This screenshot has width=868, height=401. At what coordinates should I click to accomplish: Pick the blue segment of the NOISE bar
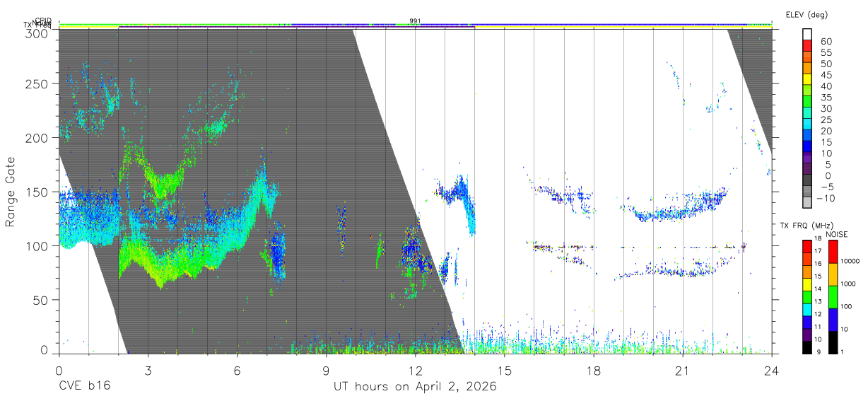coord(833,319)
